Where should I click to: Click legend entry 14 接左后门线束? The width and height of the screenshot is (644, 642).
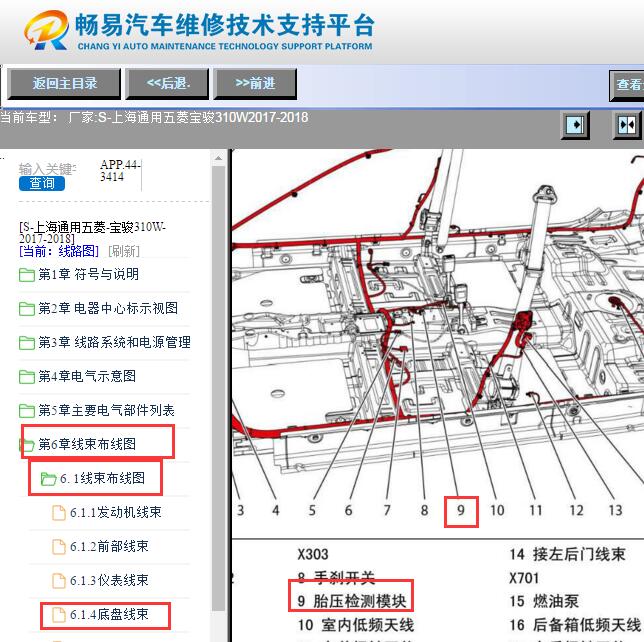(x=567, y=555)
